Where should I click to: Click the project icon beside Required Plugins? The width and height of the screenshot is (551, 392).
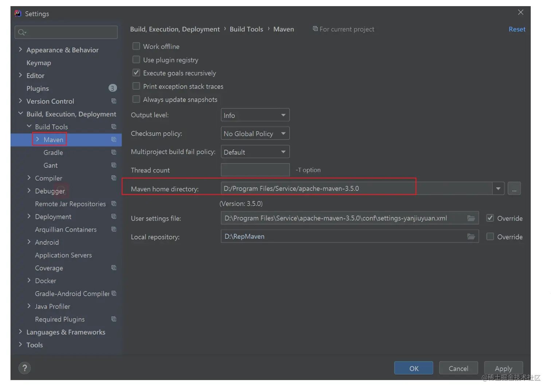(114, 319)
